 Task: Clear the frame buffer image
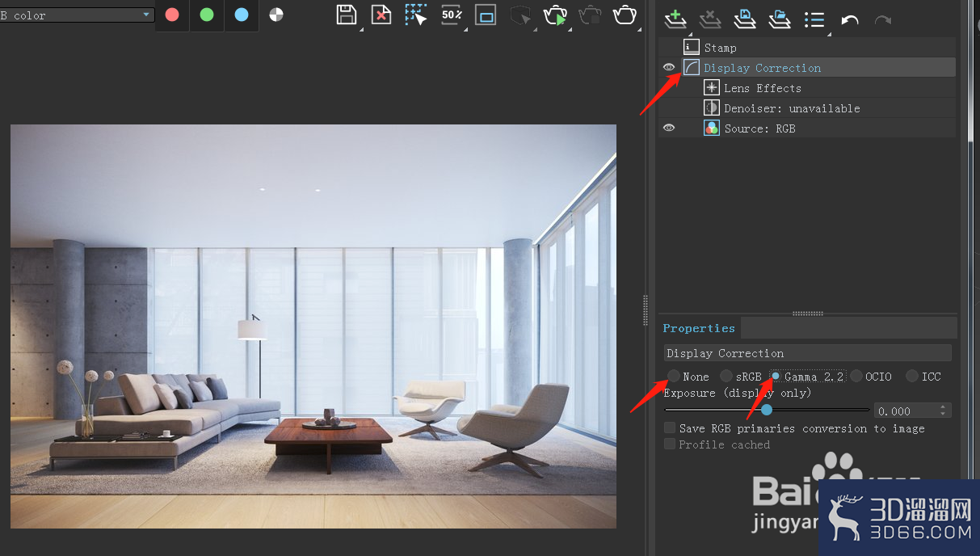pyautogui.click(x=381, y=15)
